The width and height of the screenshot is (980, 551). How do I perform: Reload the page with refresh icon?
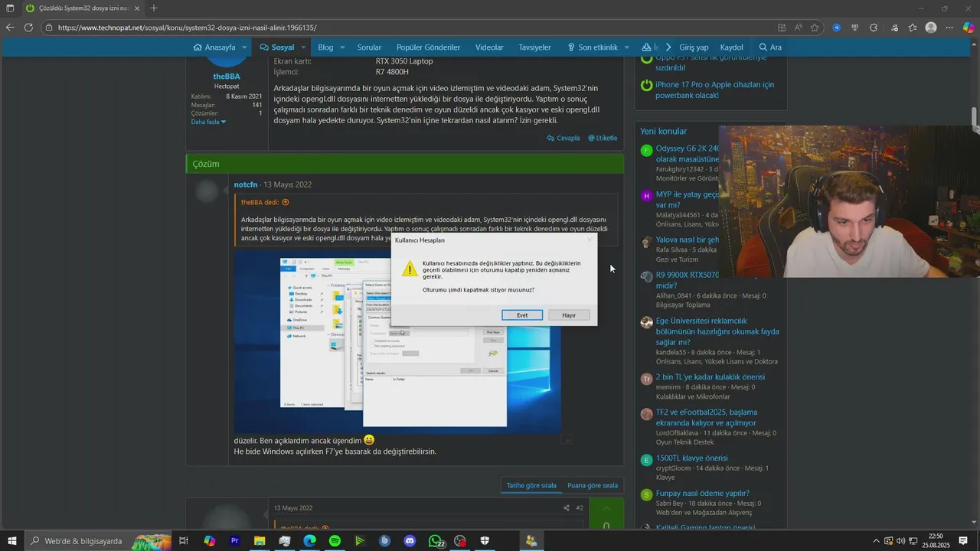(x=28, y=28)
